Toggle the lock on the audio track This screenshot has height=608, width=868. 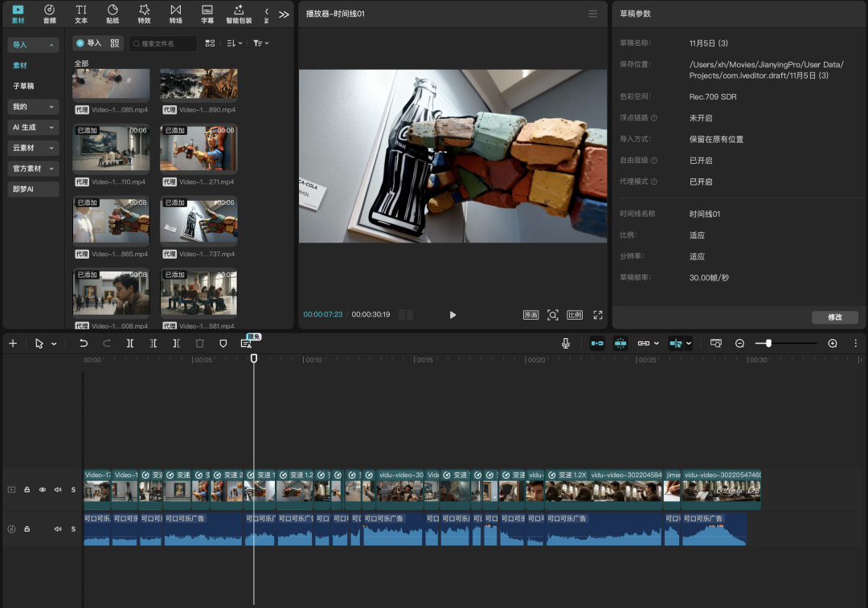(27, 529)
